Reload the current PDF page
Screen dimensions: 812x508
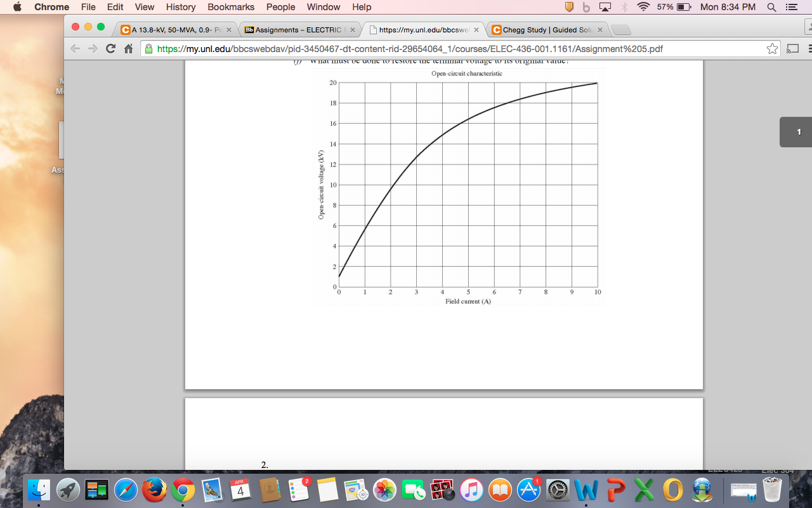click(110, 48)
